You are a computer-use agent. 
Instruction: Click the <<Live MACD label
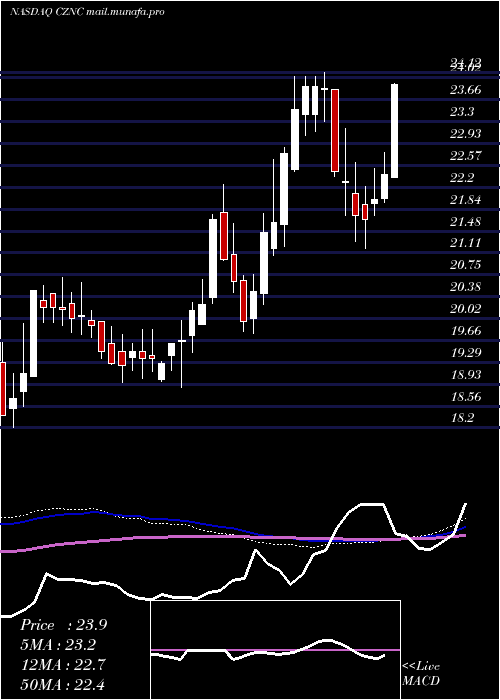click(421, 673)
